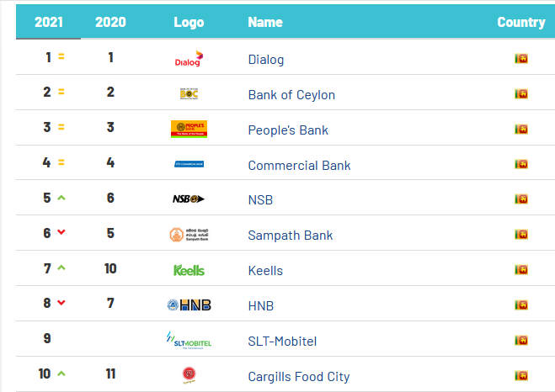
Task: Click the Cargills Food City logo
Action: 189,375
